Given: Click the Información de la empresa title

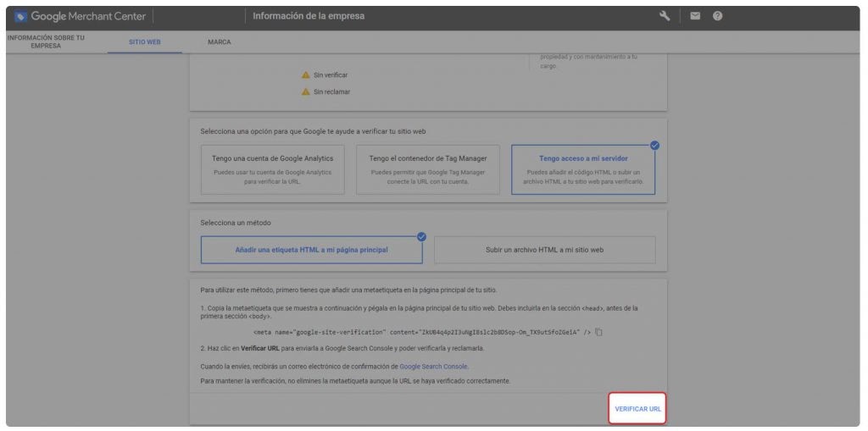Looking at the screenshot, I should [309, 16].
